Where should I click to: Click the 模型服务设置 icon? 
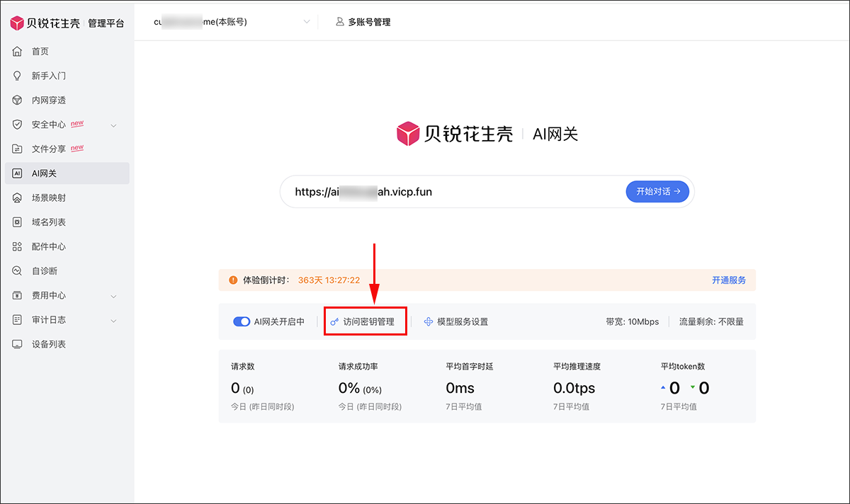tap(428, 321)
